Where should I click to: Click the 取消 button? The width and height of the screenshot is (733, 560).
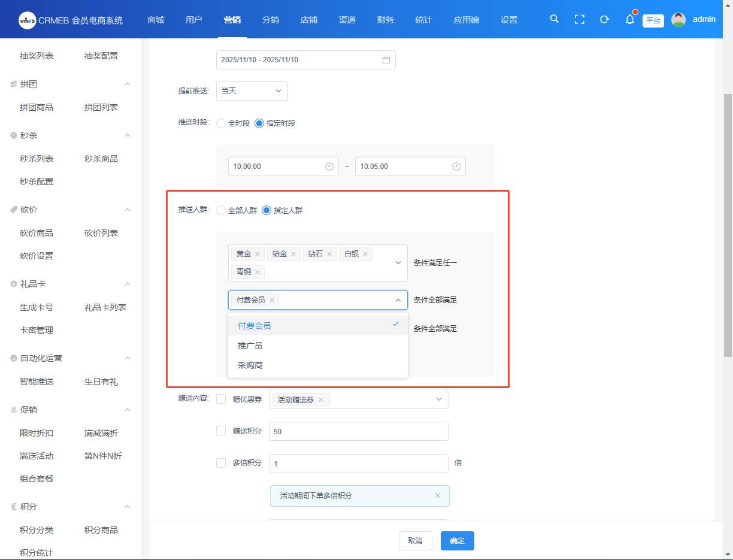click(415, 540)
